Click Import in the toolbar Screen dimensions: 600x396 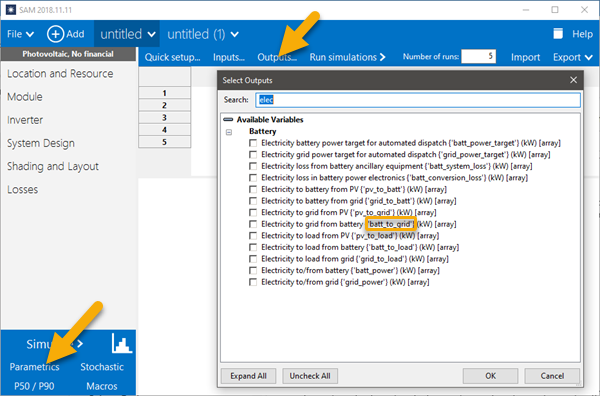(x=525, y=57)
